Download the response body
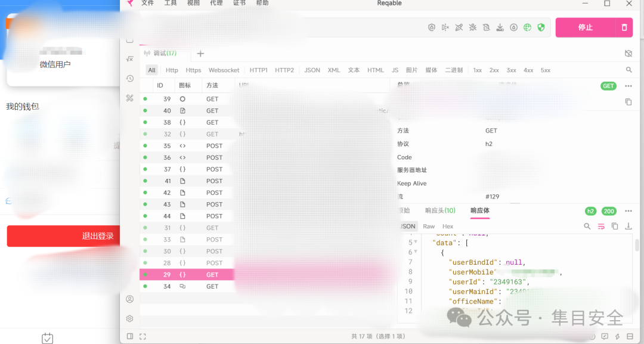 [628, 226]
